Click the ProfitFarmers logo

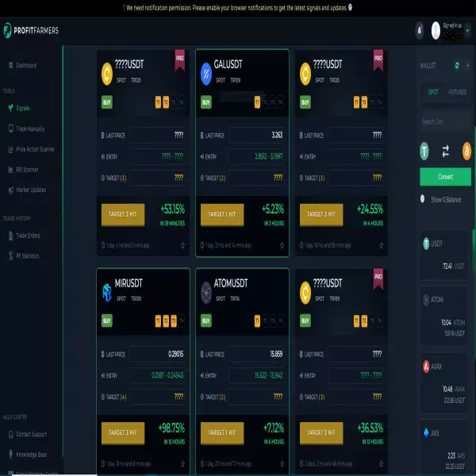coord(31,31)
